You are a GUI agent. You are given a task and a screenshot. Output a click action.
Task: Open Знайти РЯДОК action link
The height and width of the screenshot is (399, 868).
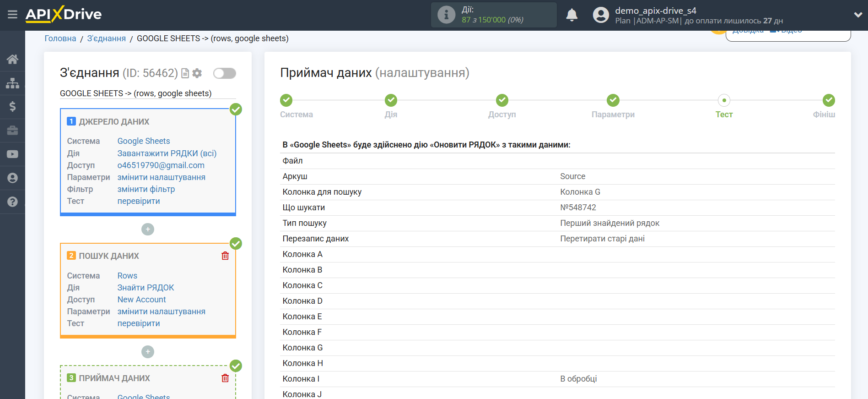click(x=146, y=288)
